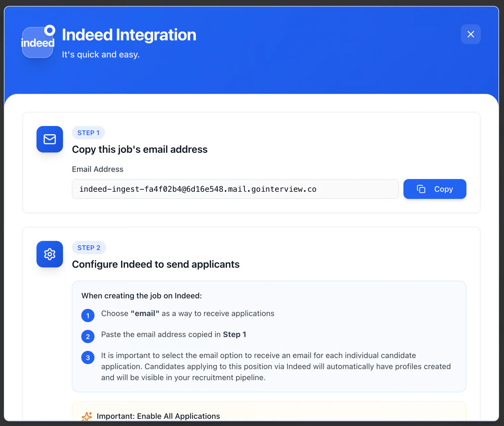Viewport: 504px width, 426px height.
Task: Click the sparkle icon beside Important notice
Action: pos(87,416)
